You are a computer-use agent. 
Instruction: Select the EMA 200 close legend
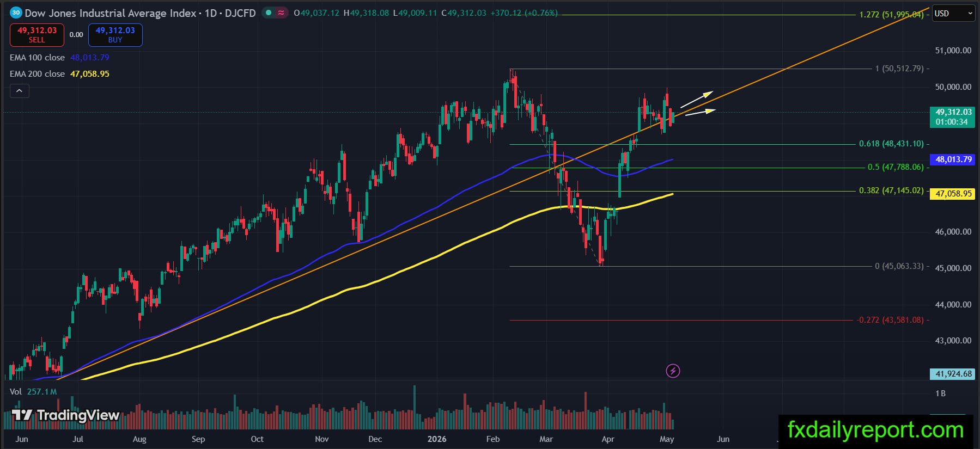pyautogui.click(x=59, y=74)
